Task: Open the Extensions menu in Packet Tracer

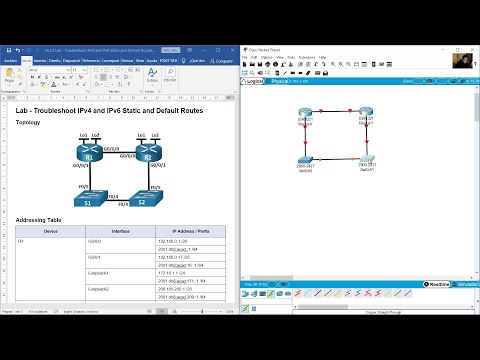Action: (x=307, y=57)
